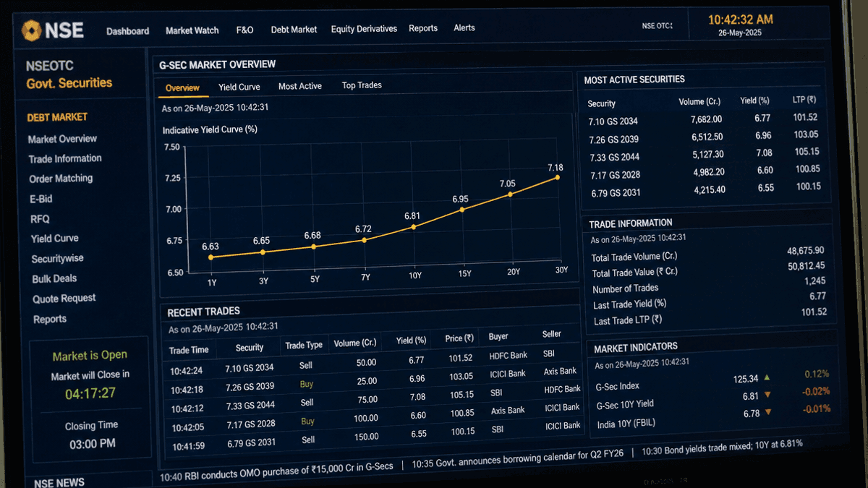Viewport: 868px width, 488px height.
Task: Click the G-Sec 10Y Yield down arrow
Action: pyautogui.click(x=767, y=395)
